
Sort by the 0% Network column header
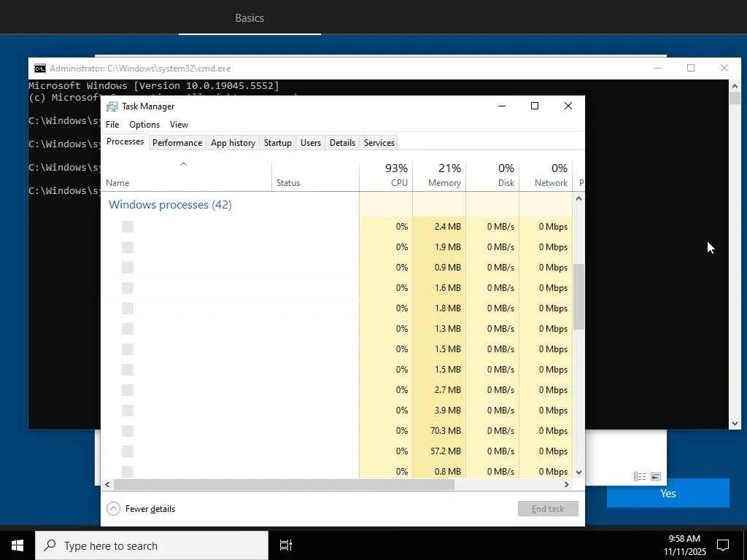pos(546,175)
